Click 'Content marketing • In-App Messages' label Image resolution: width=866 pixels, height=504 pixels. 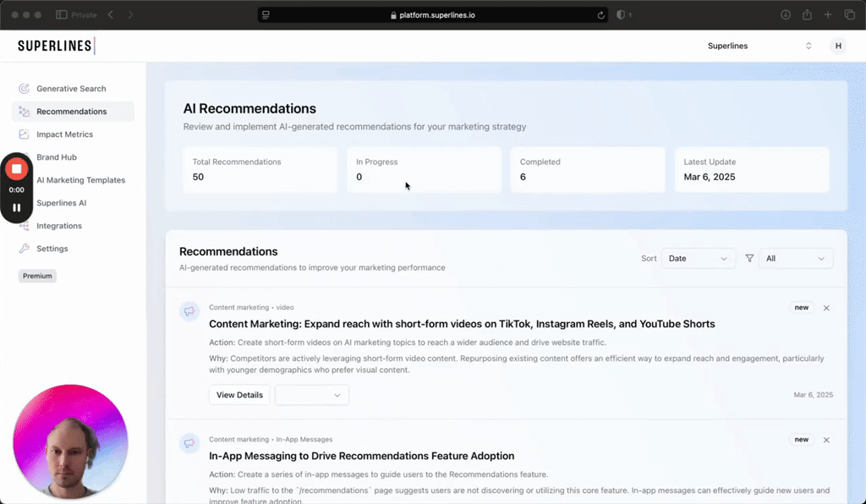point(271,440)
